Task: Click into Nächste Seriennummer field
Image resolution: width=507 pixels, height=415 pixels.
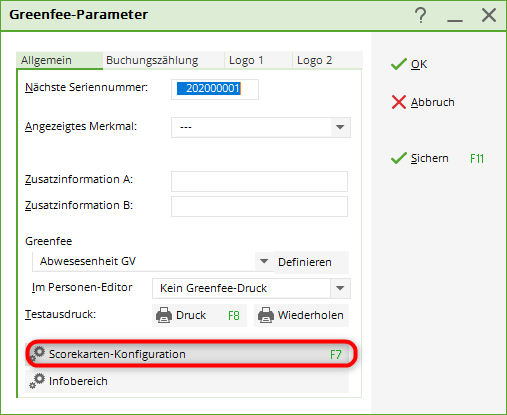Action: click(x=215, y=89)
